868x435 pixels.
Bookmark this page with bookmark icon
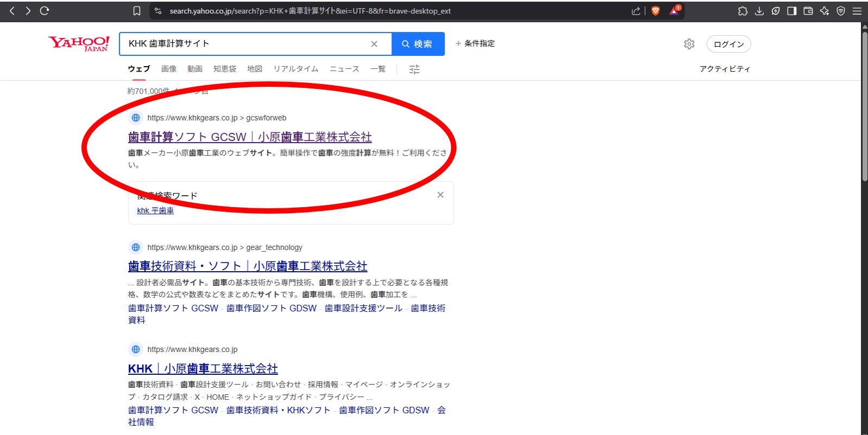(x=137, y=11)
